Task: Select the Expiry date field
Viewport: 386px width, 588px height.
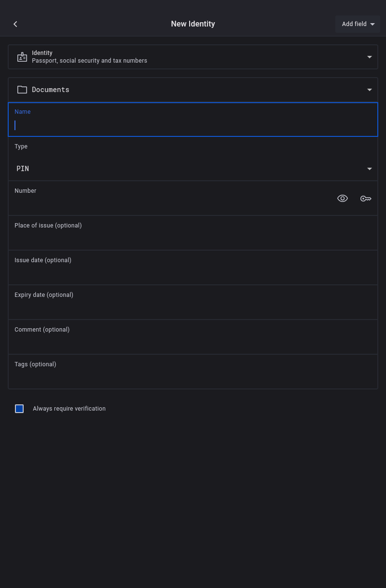Action: 193,307
